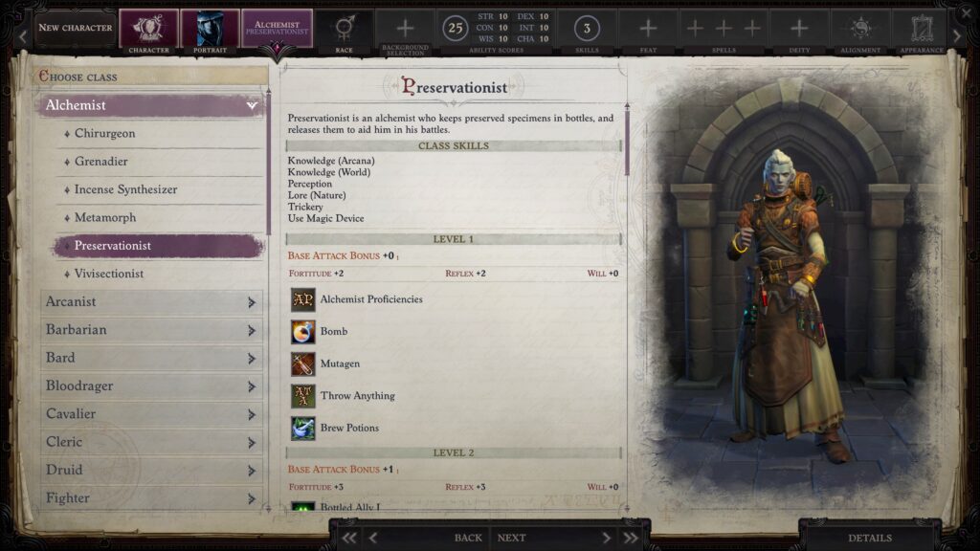Click the Mutagen feature name
Image resolution: width=980 pixels, height=551 pixels.
(x=340, y=364)
